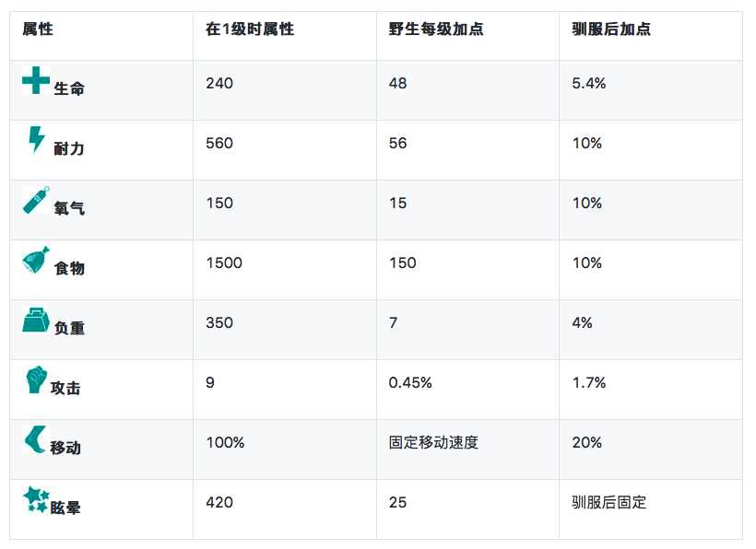Click the Weight icon beside 负重
This screenshot has width=756, height=549.
coord(36,321)
